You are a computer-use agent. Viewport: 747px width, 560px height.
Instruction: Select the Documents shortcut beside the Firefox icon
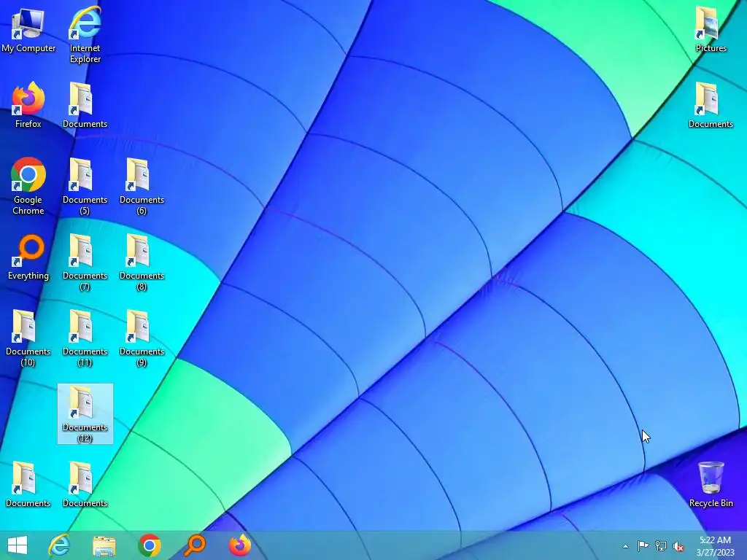[85, 105]
